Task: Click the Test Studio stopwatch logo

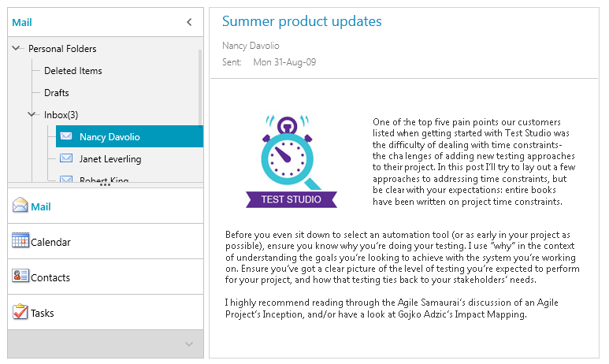Action: [292, 163]
